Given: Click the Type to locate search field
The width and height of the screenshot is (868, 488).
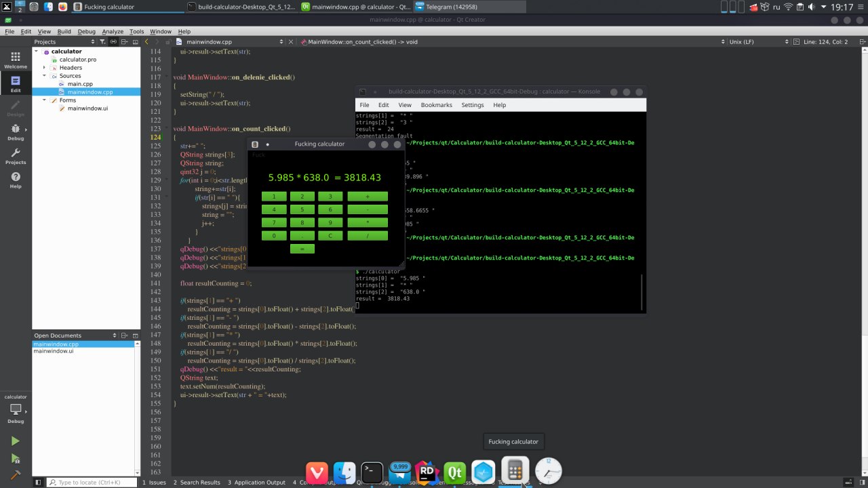Looking at the screenshot, I should pyautogui.click(x=88, y=482).
